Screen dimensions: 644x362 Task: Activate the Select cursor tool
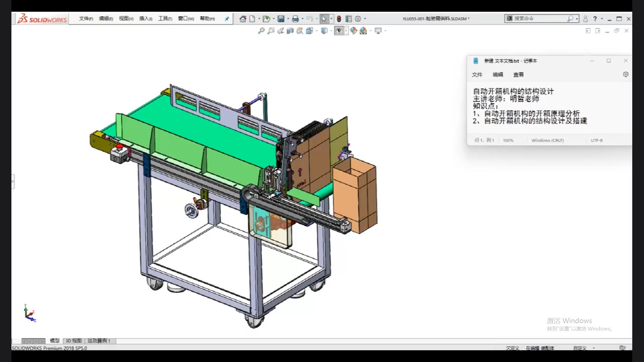[324, 19]
